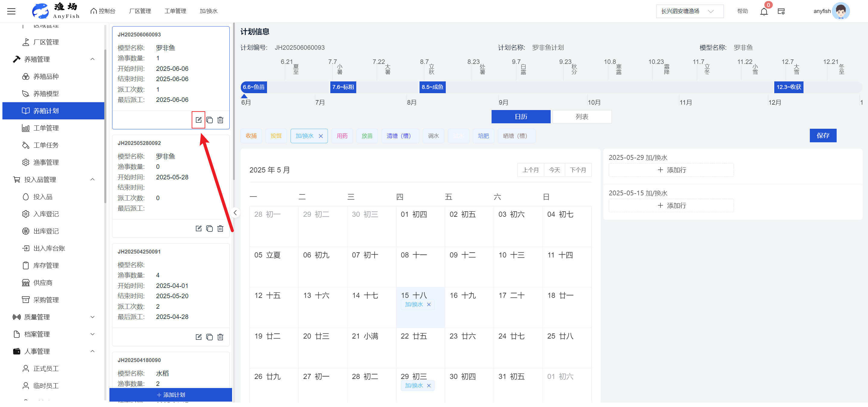Open the 工单管理 top menu item
868x407 pixels.
[x=175, y=11]
